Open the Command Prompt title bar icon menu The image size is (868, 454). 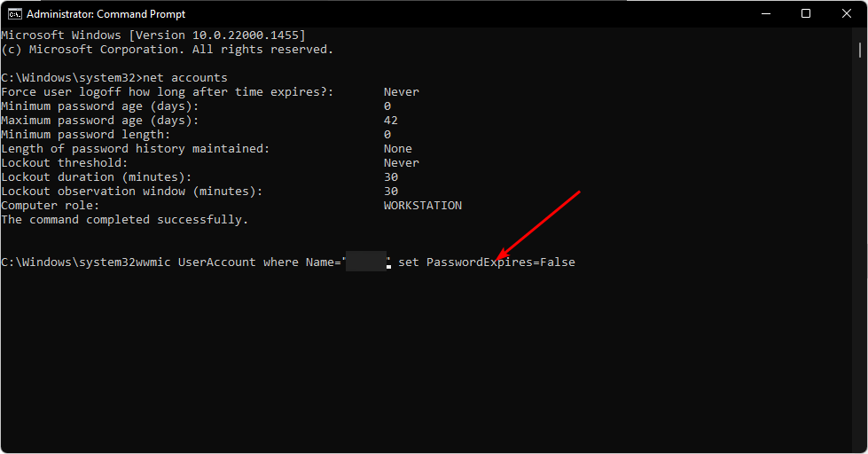14,14
